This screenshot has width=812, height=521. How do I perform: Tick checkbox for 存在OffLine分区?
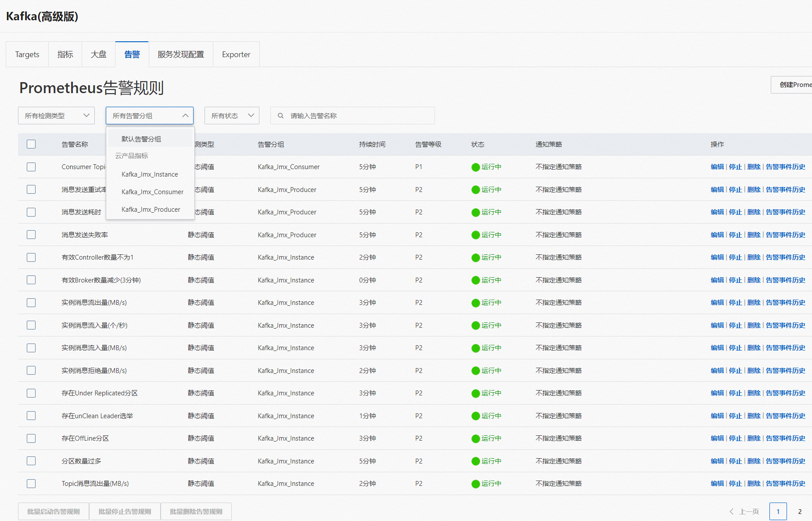coord(31,438)
